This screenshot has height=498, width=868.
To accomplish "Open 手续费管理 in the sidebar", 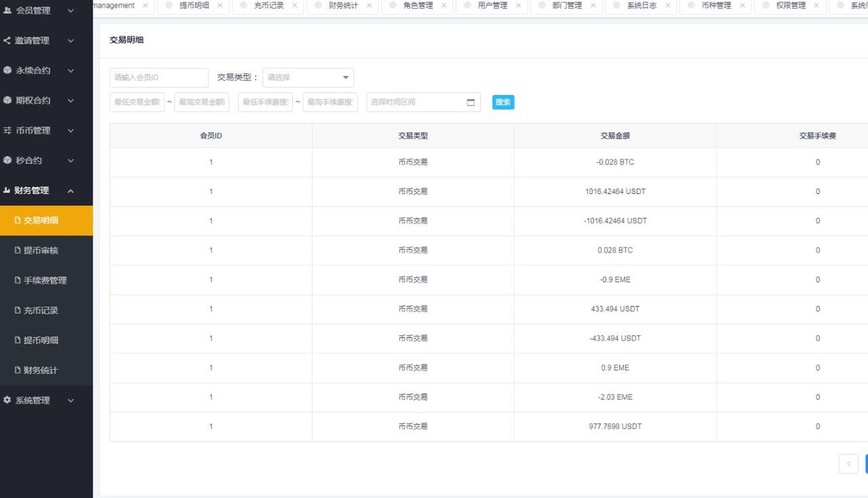I will pos(46,280).
